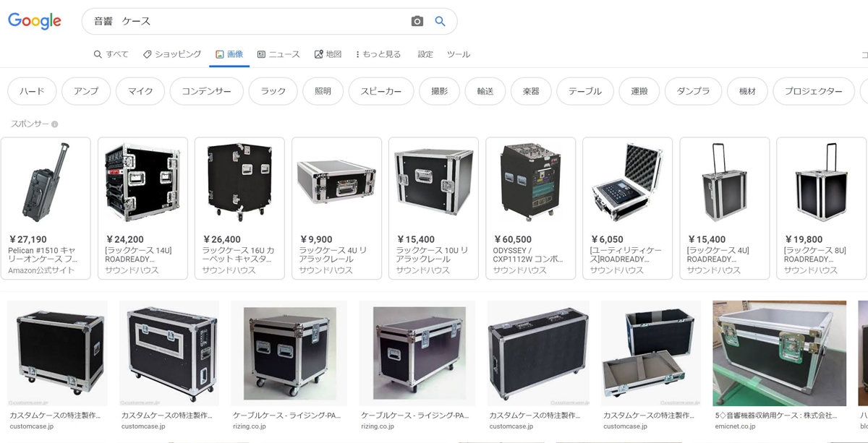This screenshot has width=868, height=443.
Task: Open ODYSSEY CXP1112W ¥60,500 product card
Action: (530, 208)
